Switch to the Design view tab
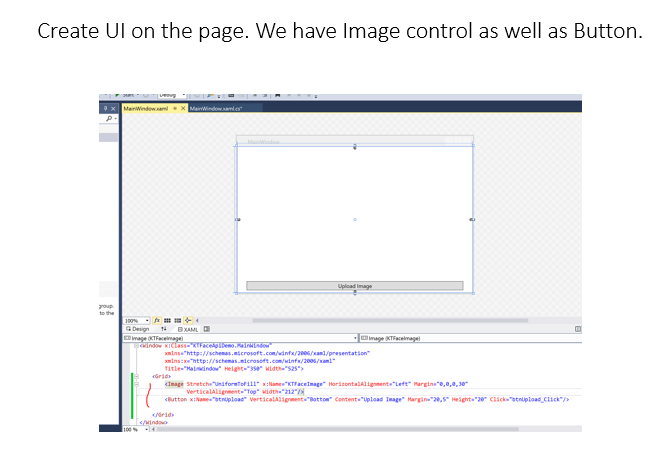 138,329
